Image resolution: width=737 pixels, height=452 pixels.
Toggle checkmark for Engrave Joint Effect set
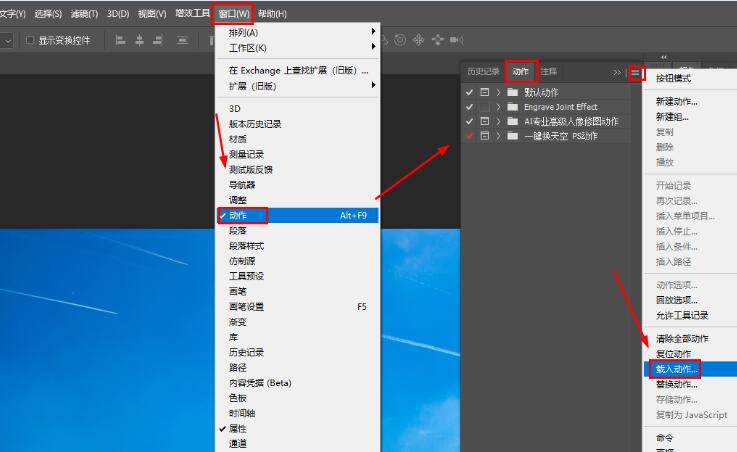(470, 106)
